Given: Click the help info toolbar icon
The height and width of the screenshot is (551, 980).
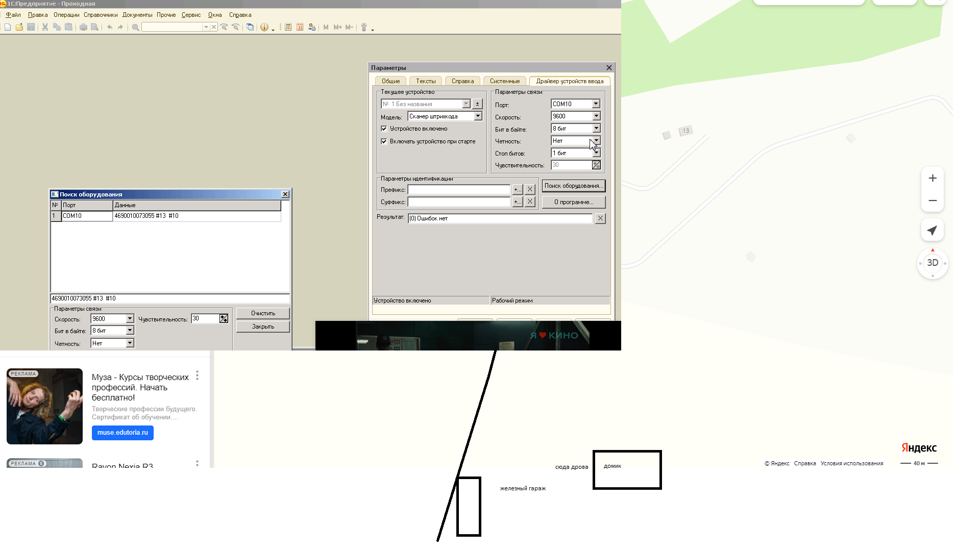Looking at the screenshot, I should 264,27.
